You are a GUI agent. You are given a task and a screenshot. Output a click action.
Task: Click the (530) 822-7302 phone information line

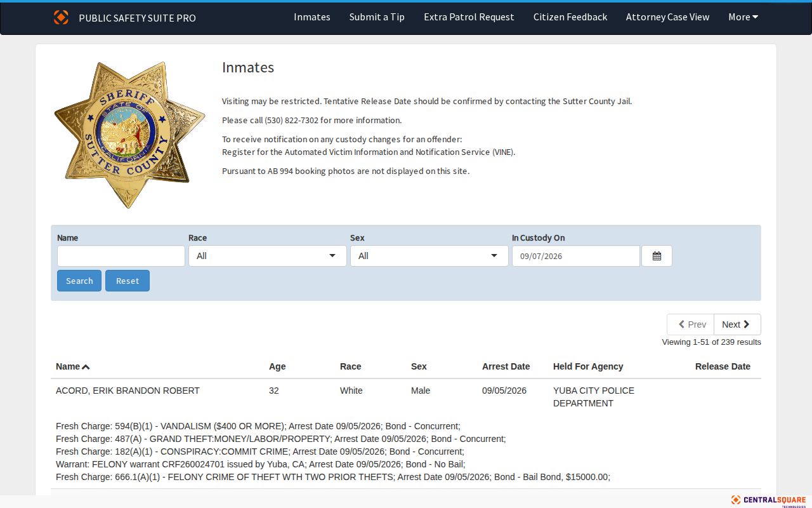click(x=312, y=120)
